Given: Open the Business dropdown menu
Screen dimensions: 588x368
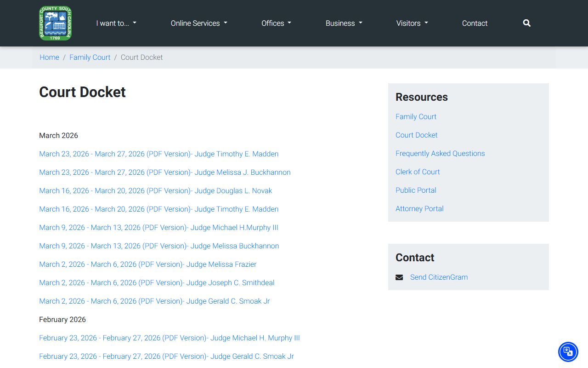Looking at the screenshot, I should coord(344,23).
